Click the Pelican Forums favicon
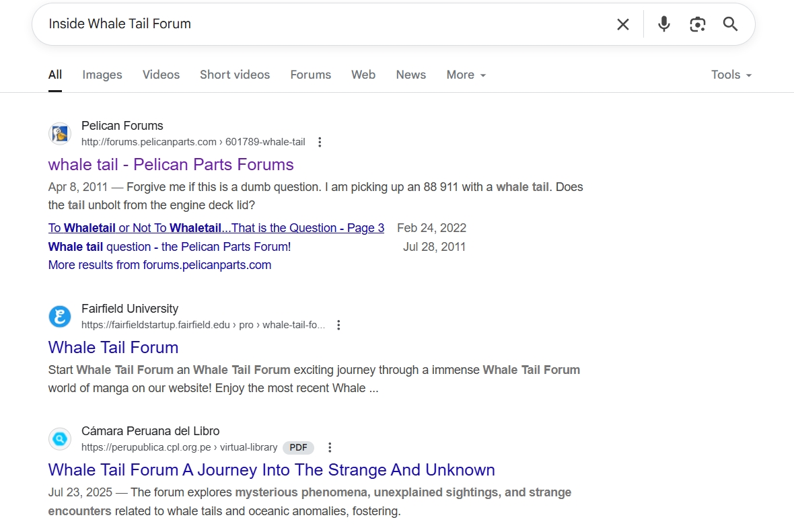This screenshot has width=794, height=532. pos(60,134)
